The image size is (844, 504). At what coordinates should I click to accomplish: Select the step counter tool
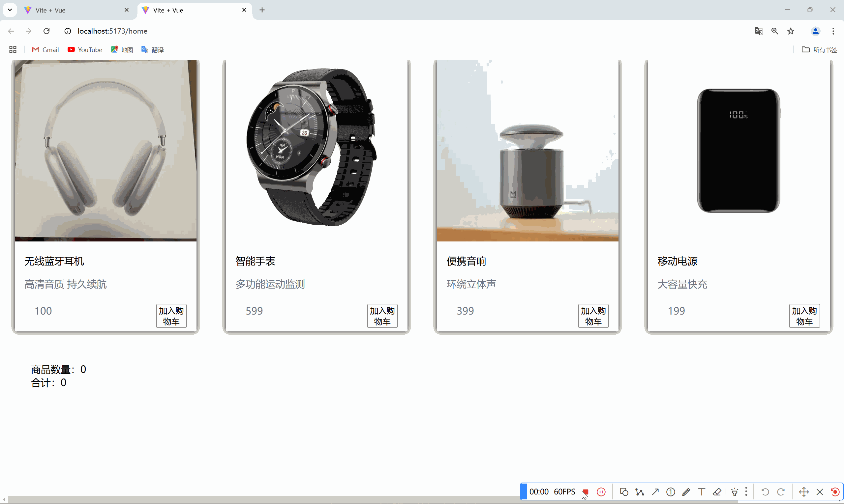[671, 492]
